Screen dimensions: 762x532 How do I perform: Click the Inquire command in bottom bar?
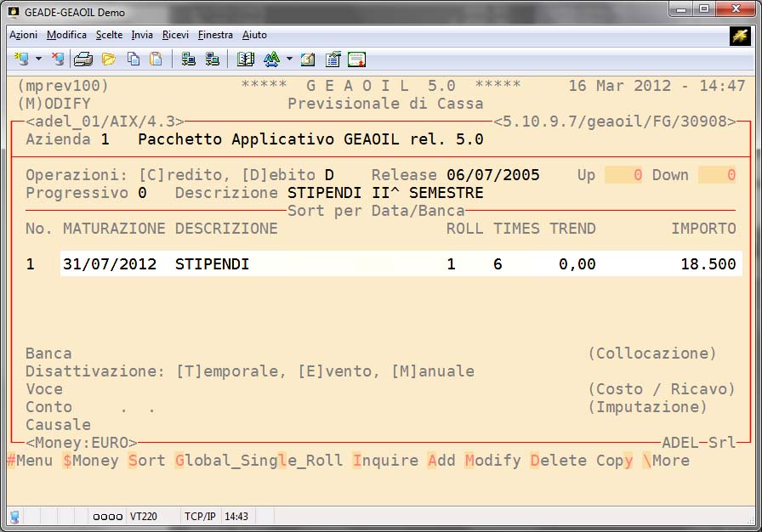click(385, 461)
